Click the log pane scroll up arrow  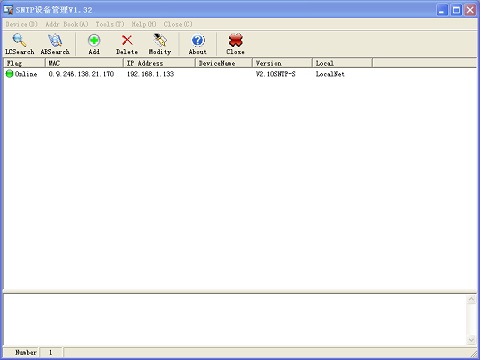[471, 299]
